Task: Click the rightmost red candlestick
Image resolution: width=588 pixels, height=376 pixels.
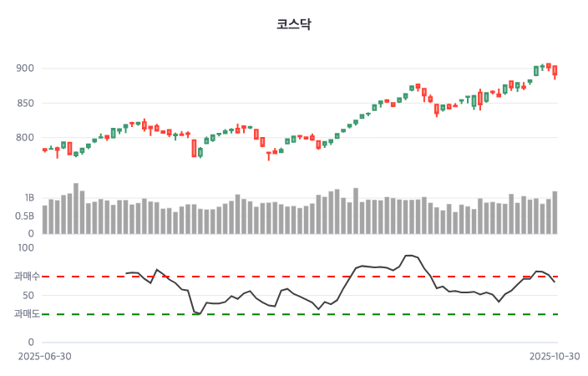Action: pyautogui.click(x=555, y=71)
